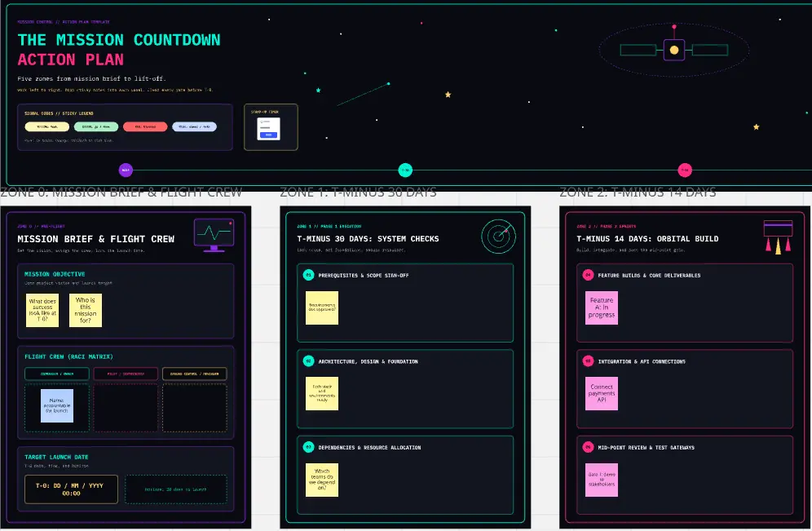Select the purple timeline marker on the countdown line
The image size is (812, 531).
[x=126, y=170]
